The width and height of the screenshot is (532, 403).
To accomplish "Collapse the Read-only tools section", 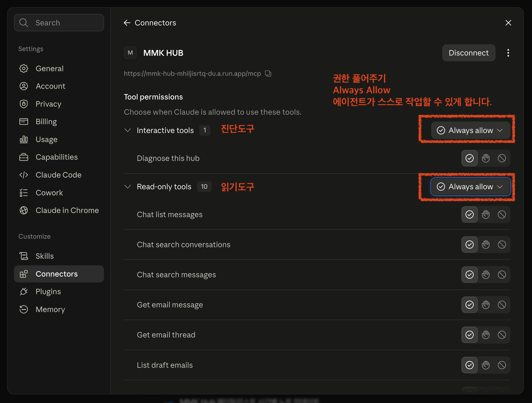I will [127, 187].
